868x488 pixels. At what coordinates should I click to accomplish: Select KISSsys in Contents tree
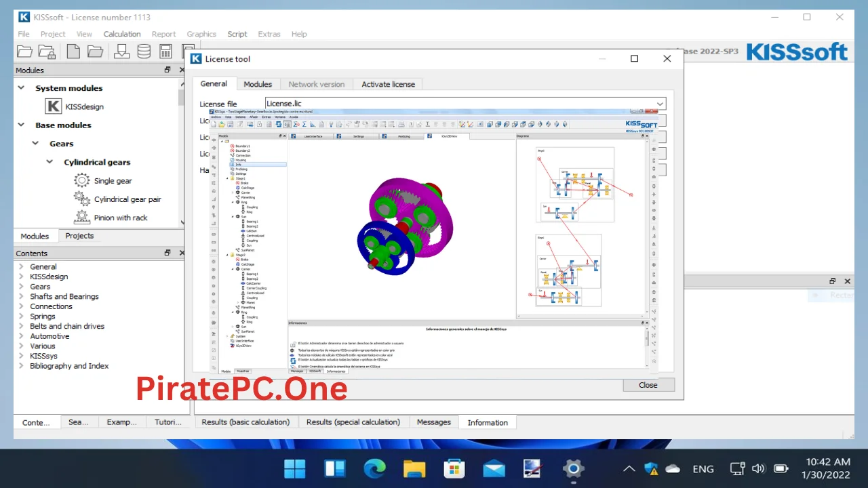(x=43, y=356)
